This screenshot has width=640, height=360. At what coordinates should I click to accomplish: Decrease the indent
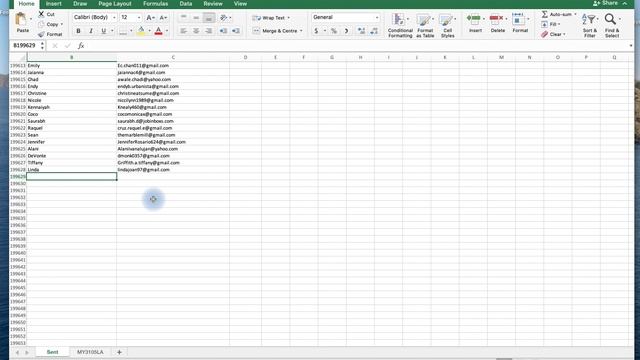[223, 31]
